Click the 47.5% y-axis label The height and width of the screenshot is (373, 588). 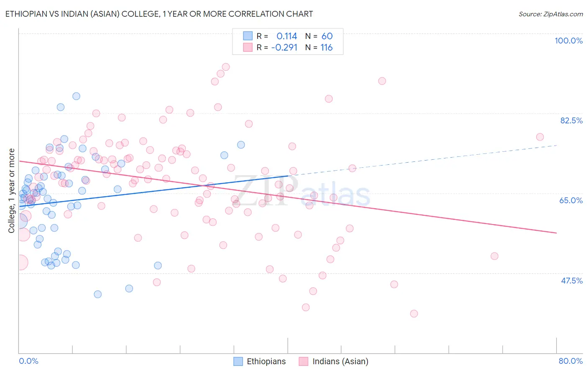572,281
